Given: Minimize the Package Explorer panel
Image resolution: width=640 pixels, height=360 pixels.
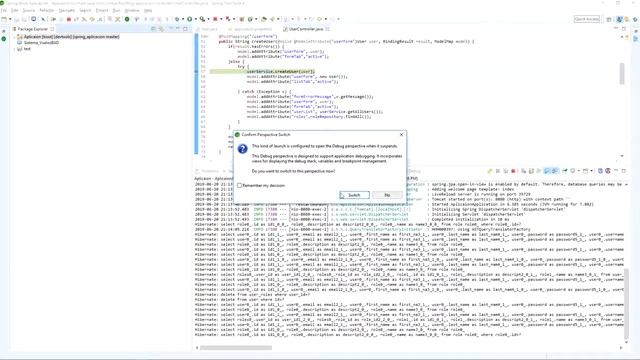Looking at the screenshot, I should (178, 29).
